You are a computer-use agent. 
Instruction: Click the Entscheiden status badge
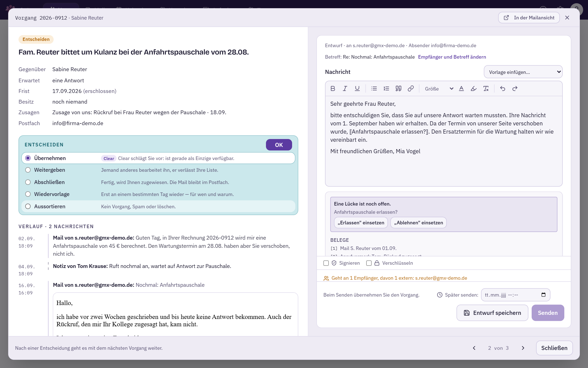click(x=36, y=39)
